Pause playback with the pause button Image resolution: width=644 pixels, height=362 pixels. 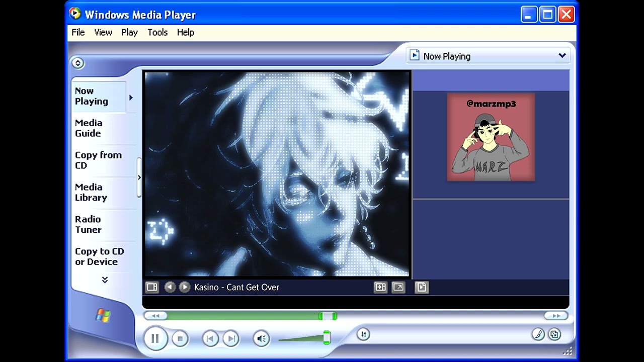pyautogui.click(x=155, y=338)
